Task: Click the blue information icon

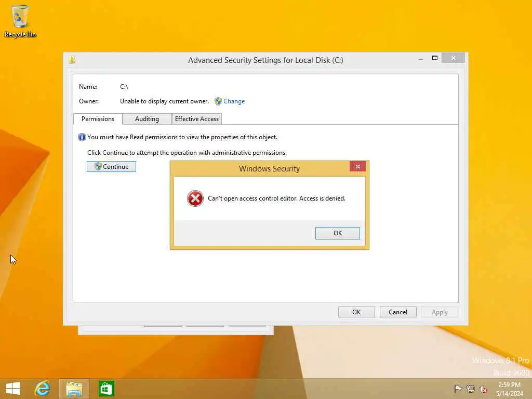Action: (82, 137)
